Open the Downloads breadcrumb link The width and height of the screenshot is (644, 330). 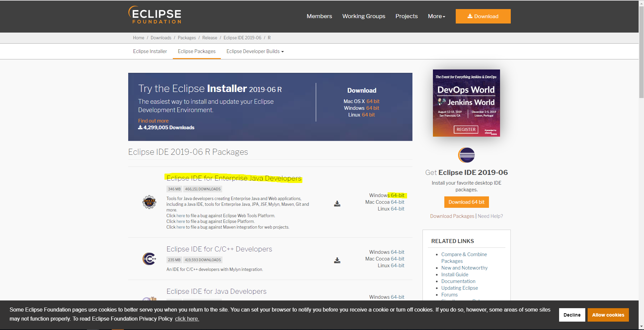point(161,38)
